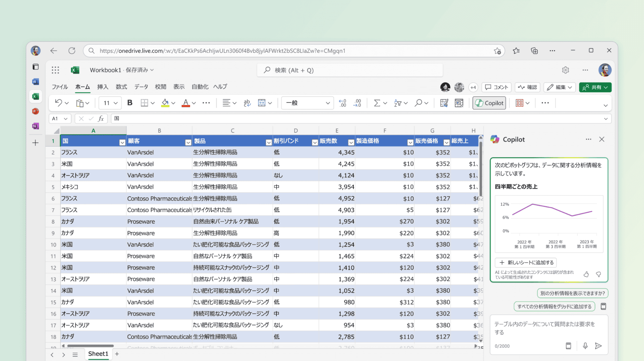Click the Find magnifier icon in ribbon
This screenshot has width=644, height=361.
point(418,103)
